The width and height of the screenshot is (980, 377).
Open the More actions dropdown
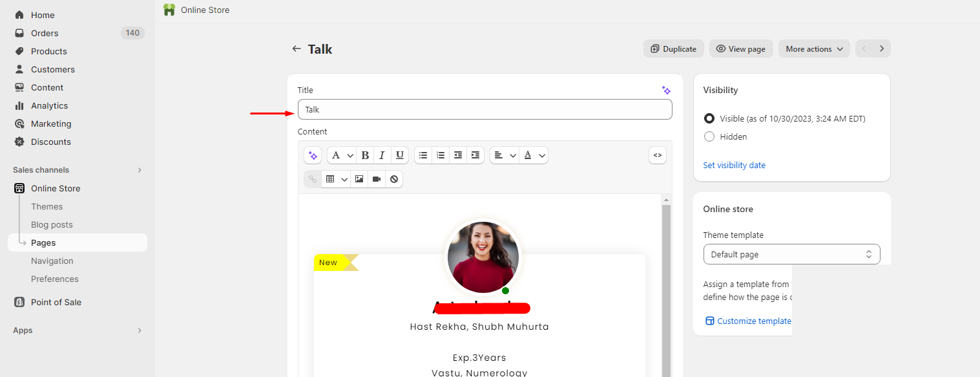pos(814,48)
